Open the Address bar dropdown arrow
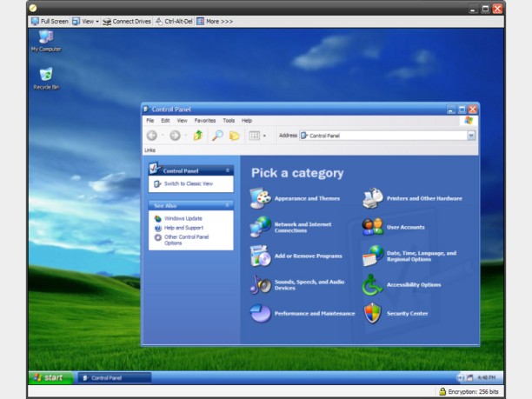The height and width of the screenshot is (399, 532). (x=471, y=136)
